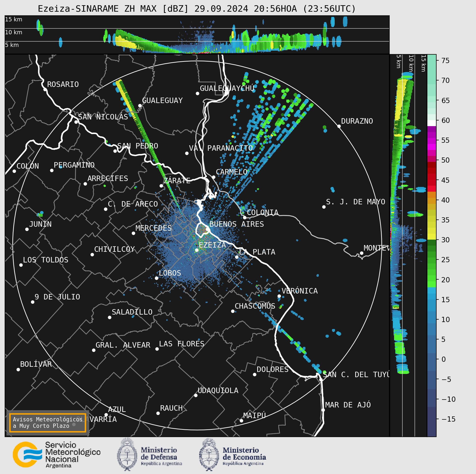Screen dimensions: 476x474
Task: Click the ROSARIO city label
Action: [x=63, y=84]
